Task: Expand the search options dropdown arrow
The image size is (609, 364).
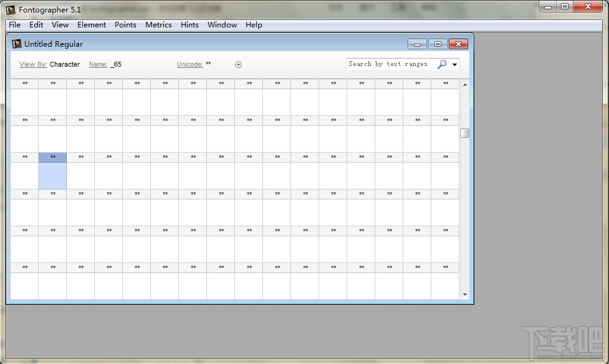Action: coord(454,64)
